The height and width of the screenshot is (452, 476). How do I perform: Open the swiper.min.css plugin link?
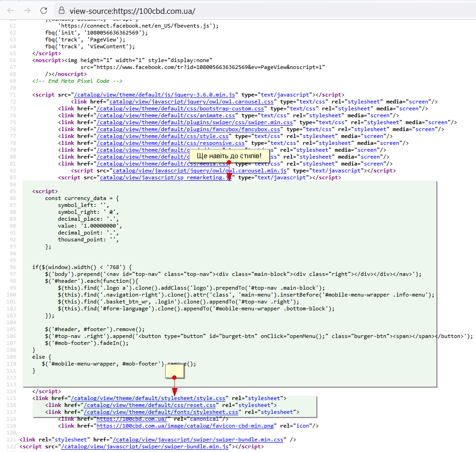pyautogui.click(x=195, y=122)
